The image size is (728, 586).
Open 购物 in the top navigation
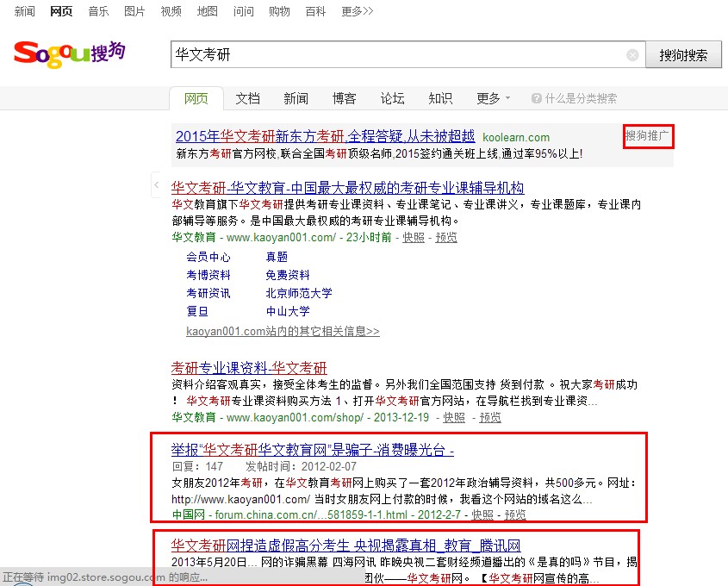pos(279,11)
